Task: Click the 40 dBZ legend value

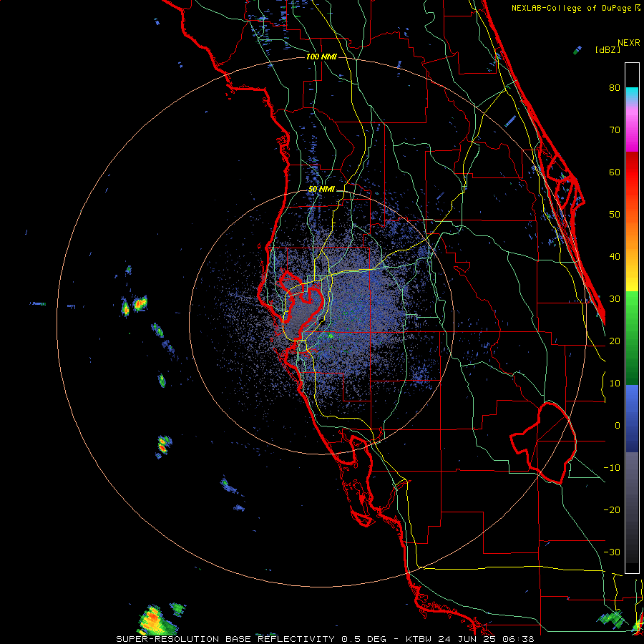Action: 615,257
